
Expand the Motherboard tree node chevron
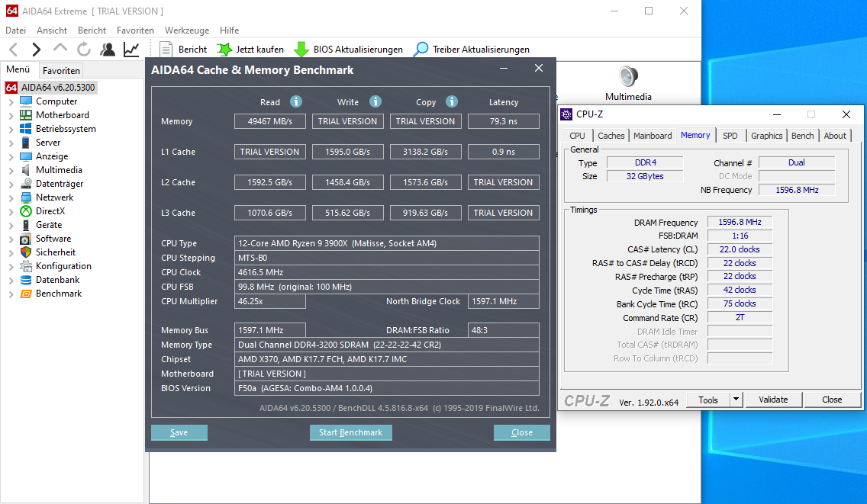click(11, 115)
